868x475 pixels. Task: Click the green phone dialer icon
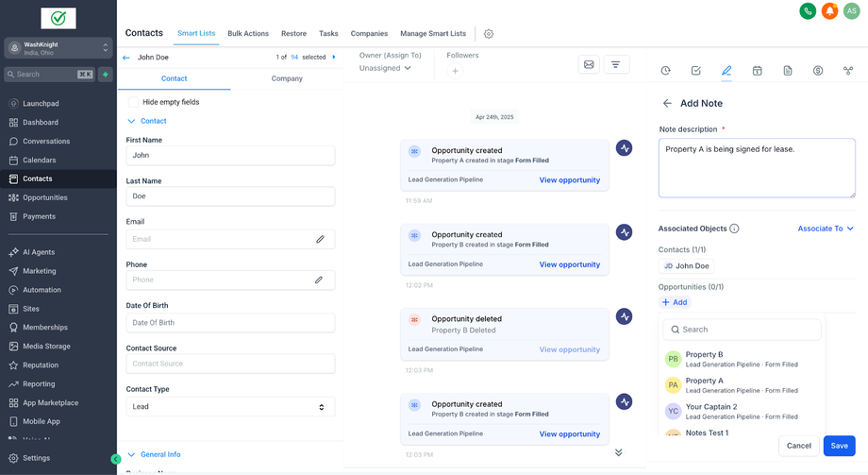coord(808,11)
